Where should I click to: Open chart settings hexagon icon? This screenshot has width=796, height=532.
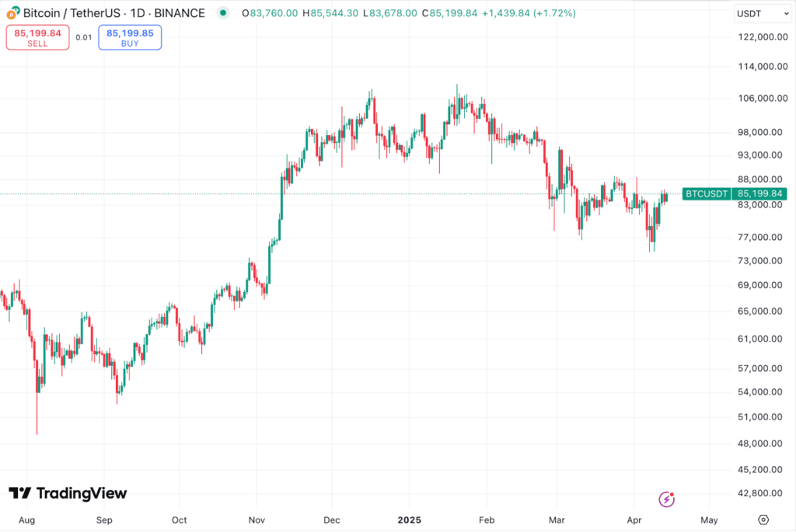point(763,520)
